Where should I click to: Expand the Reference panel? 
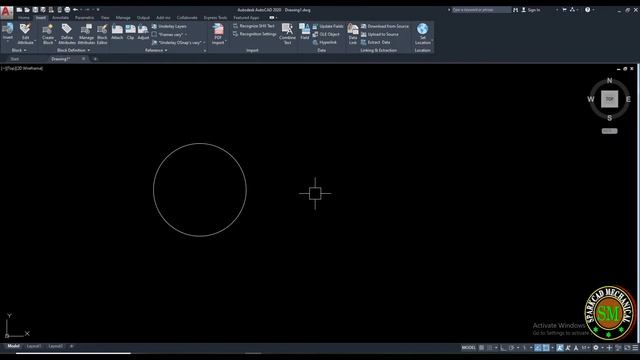point(156,50)
